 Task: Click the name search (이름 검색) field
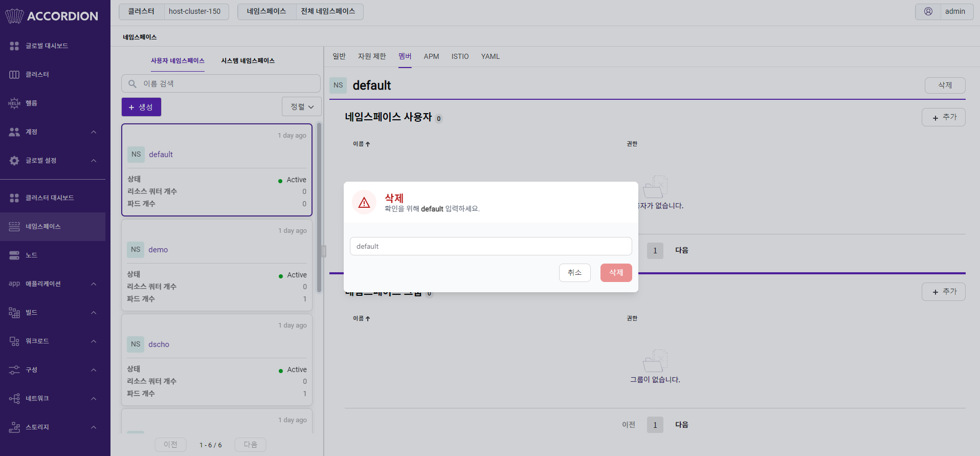pyautogui.click(x=221, y=84)
